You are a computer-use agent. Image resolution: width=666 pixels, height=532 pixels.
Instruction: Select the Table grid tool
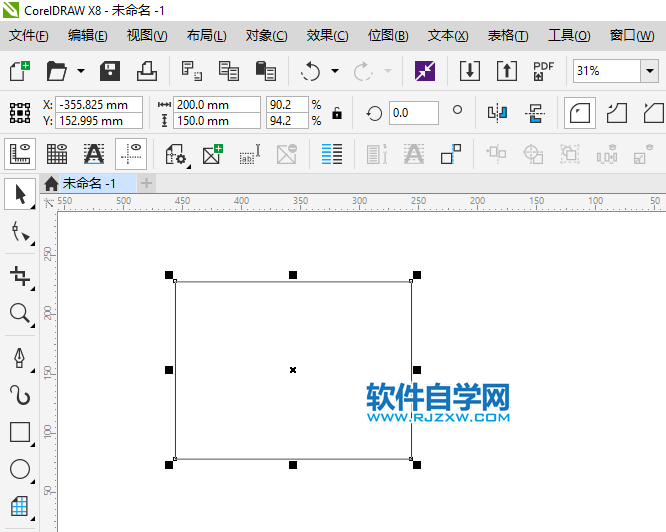[x=20, y=506]
